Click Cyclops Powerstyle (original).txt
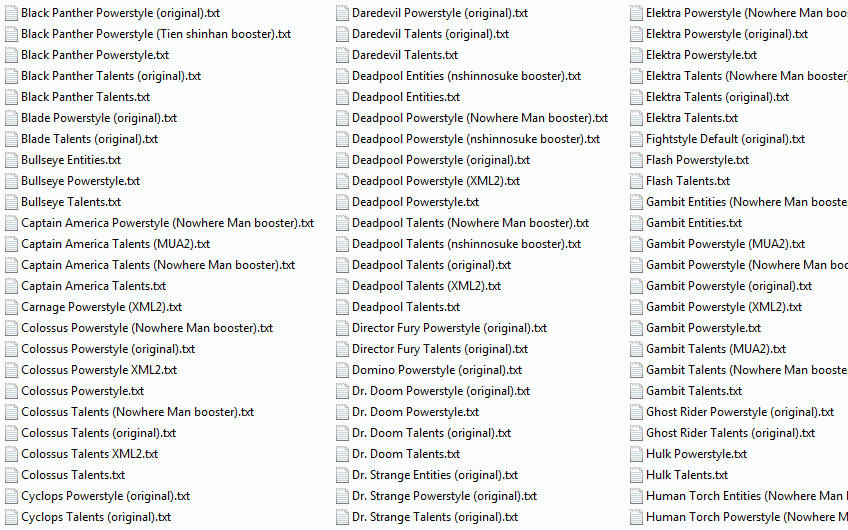Image resolution: width=848 pixels, height=530 pixels. pyautogui.click(x=105, y=496)
